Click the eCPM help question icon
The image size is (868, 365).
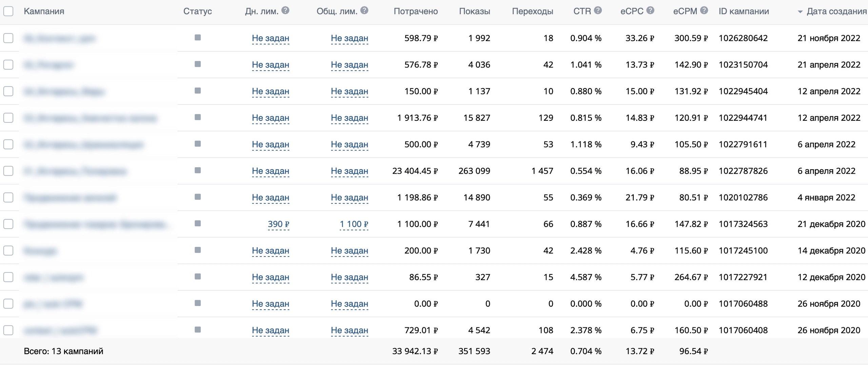704,11
